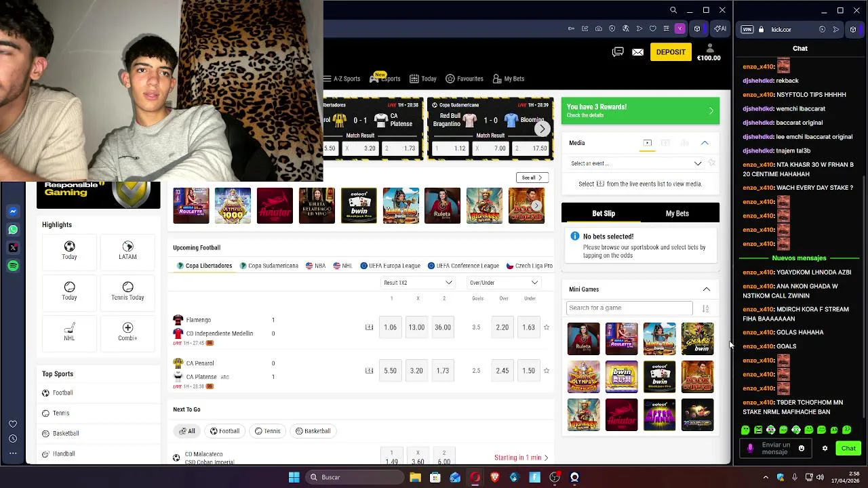Image resolution: width=868 pixels, height=488 pixels.
Task: Show hidden system tray icons
Action: (x=766, y=477)
